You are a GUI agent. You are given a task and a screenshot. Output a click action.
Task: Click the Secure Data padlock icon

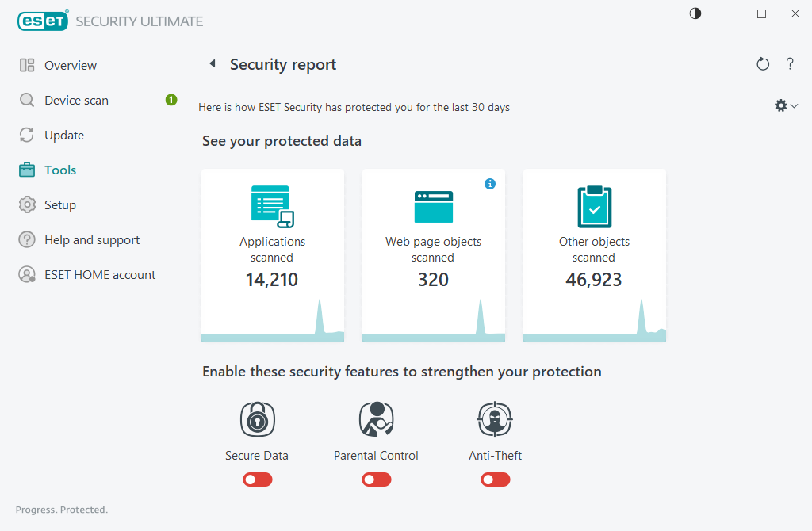(258, 419)
